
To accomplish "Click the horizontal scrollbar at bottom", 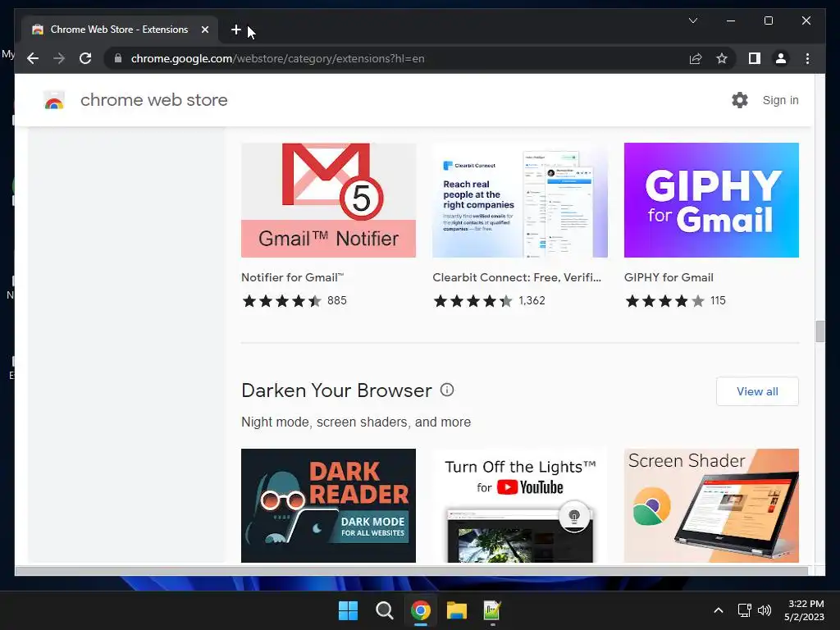I will pyautogui.click(x=412, y=571).
